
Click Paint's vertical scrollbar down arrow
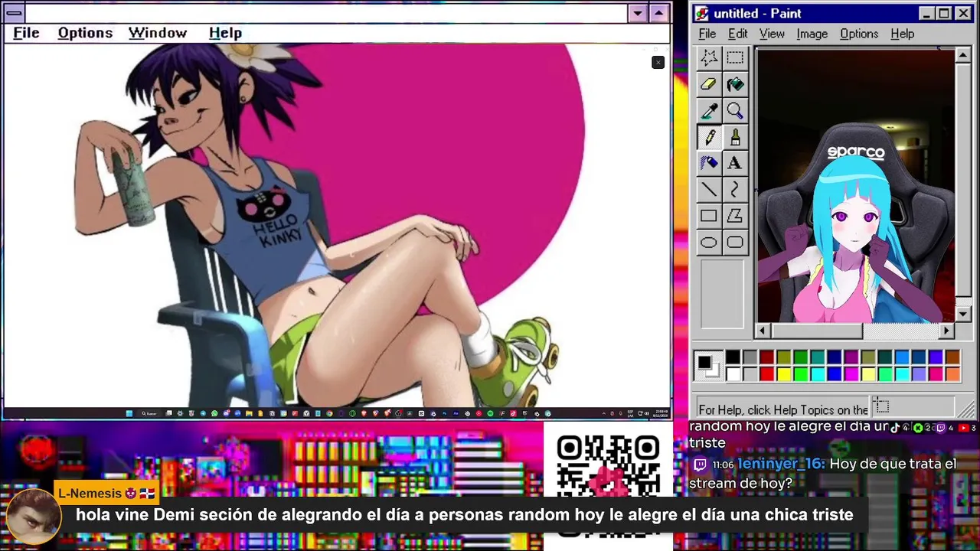(963, 315)
